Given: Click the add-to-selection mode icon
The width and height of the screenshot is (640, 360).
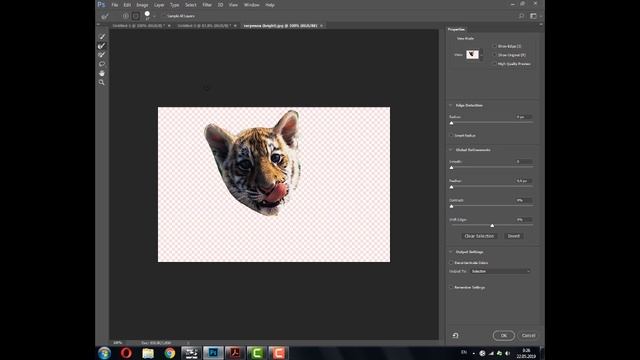Looking at the screenshot, I should pos(126,16).
